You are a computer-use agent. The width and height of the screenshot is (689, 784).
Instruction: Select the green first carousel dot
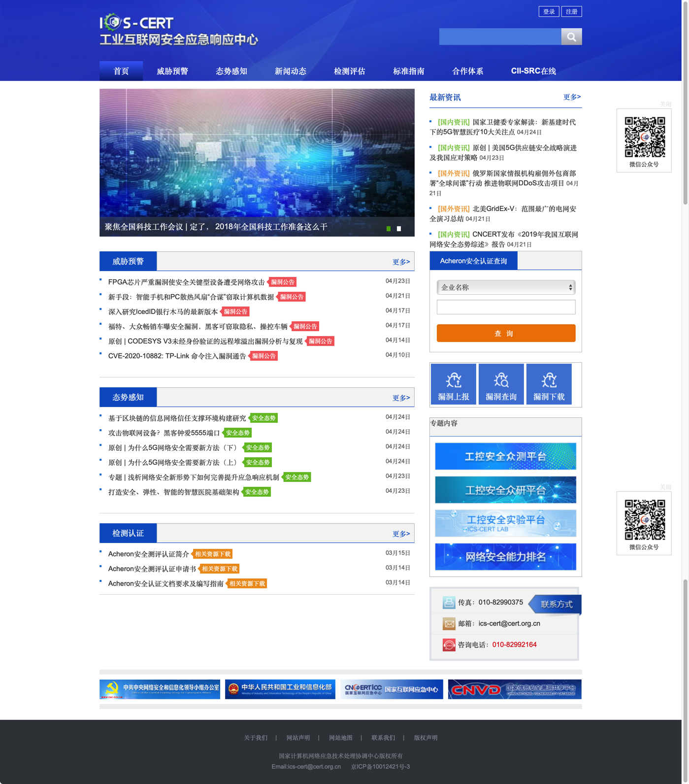tap(389, 229)
